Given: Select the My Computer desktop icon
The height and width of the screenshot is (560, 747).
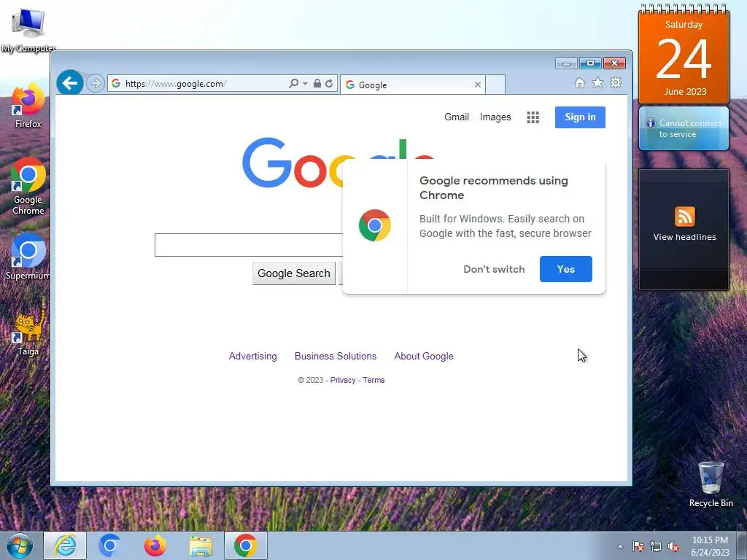Looking at the screenshot, I should click(x=28, y=30).
